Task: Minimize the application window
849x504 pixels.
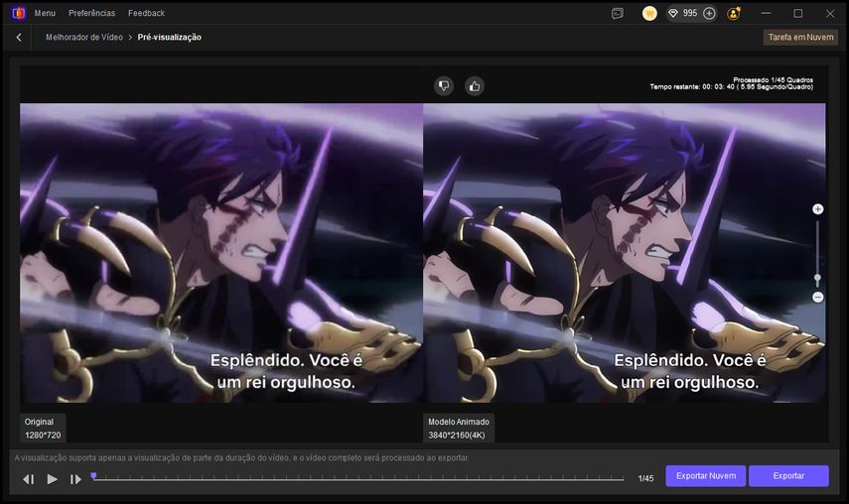Action: (766, 13)
